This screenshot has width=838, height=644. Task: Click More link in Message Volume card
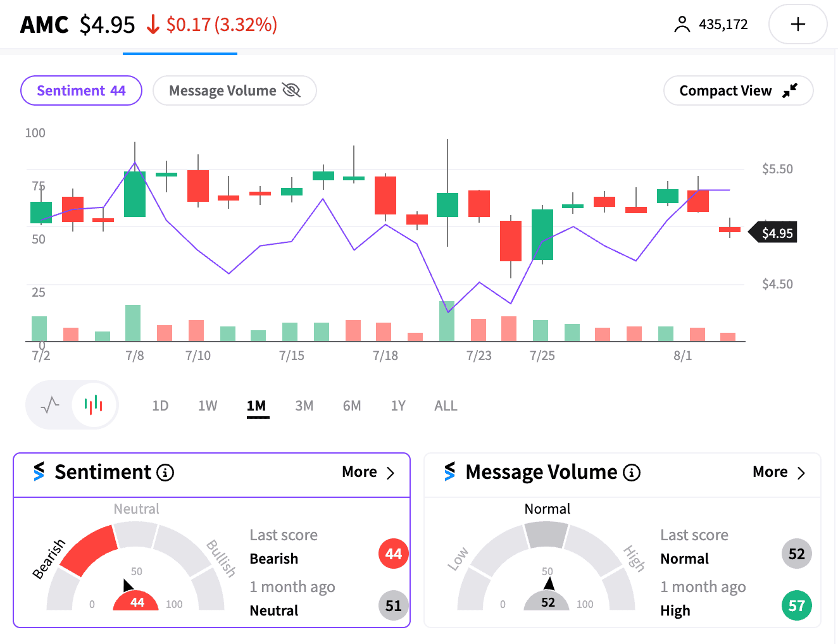[x=770, y=472]
